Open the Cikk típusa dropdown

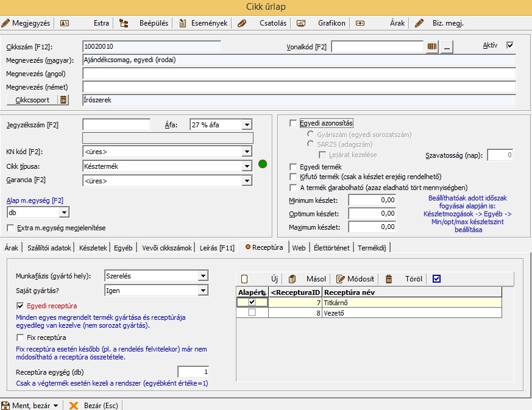(246, 166)
